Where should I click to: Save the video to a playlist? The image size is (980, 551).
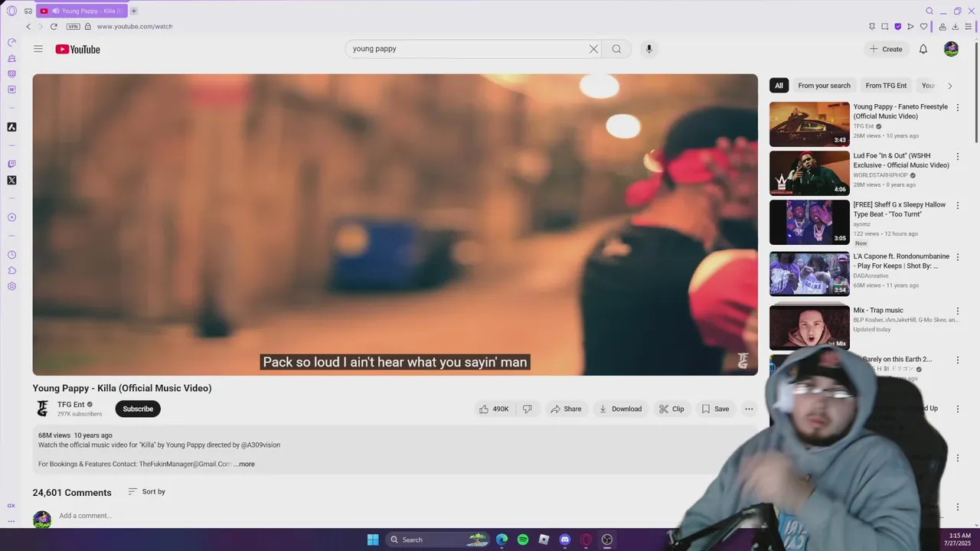[x=715, y=409]
